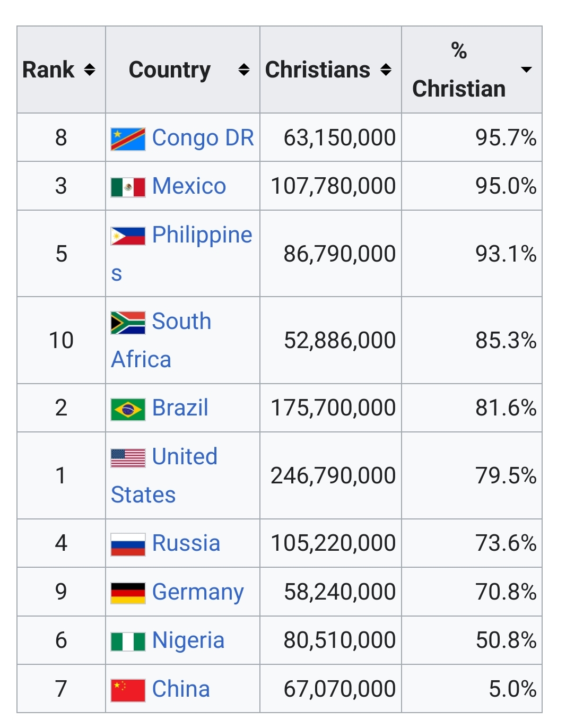Sort table by Rank column arrows
The image size is (566, 728).
click(x=90, y=70)
